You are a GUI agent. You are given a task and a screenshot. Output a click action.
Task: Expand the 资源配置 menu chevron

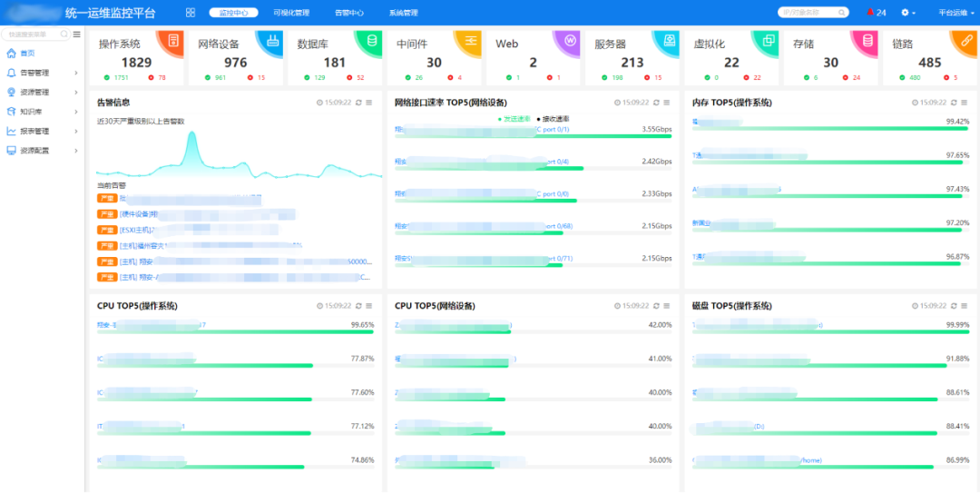[x=75, y=150]
